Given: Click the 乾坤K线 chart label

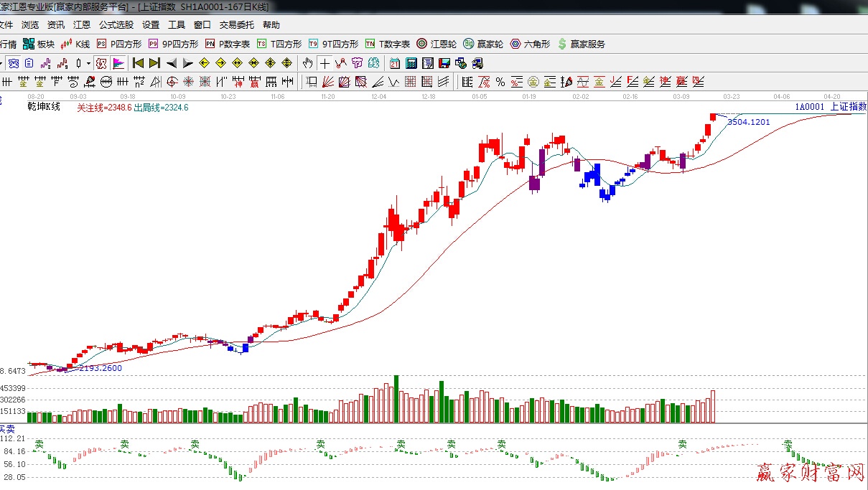Looking at the screenshot, I should (43, 107).
